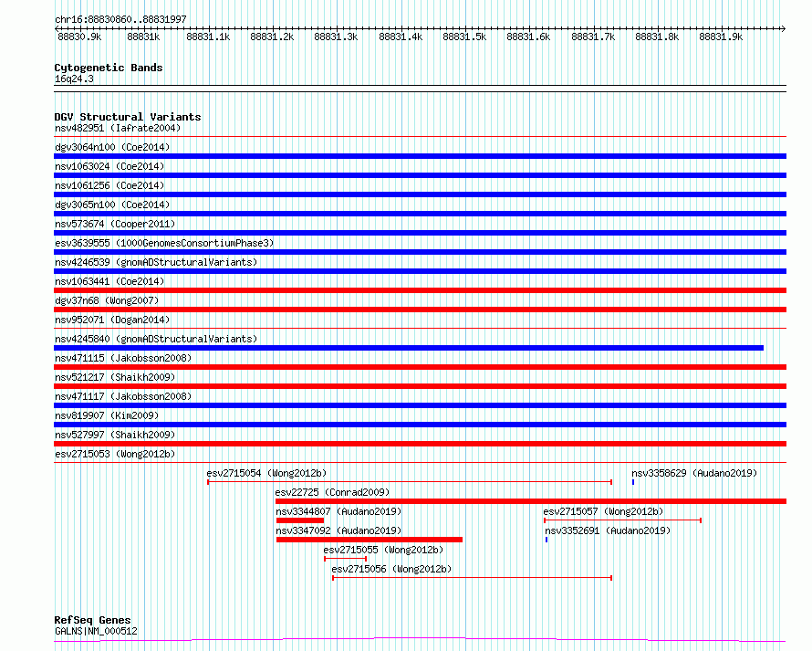Click the nsv521217 (Shaikh2009) label

(115, 377)
